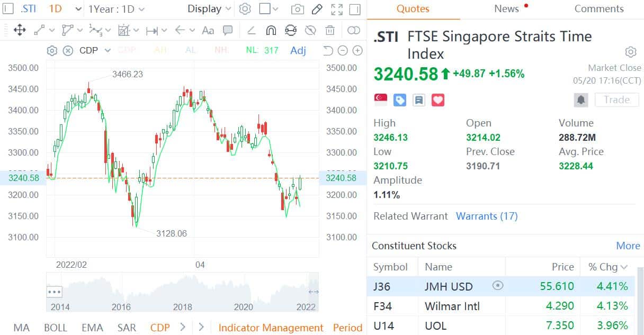Click the Indicator Management button
The image size is (644, 335).
point(271,328)
